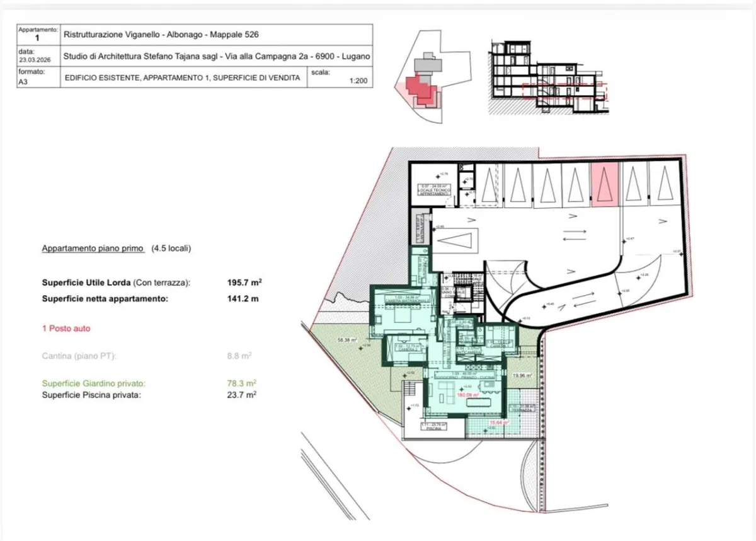Click the 'Superficie Utile Lorda (Con terrazza):' label
Viewport: 756px width, 541px height.
[x=116, y=283]
